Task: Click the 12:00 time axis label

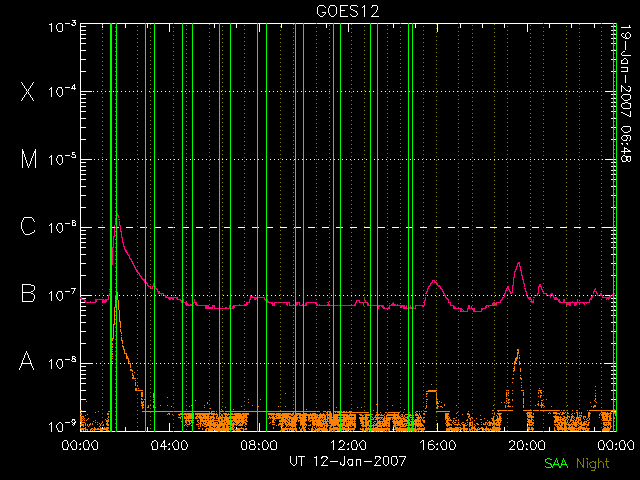Action: tap(348, 445)
